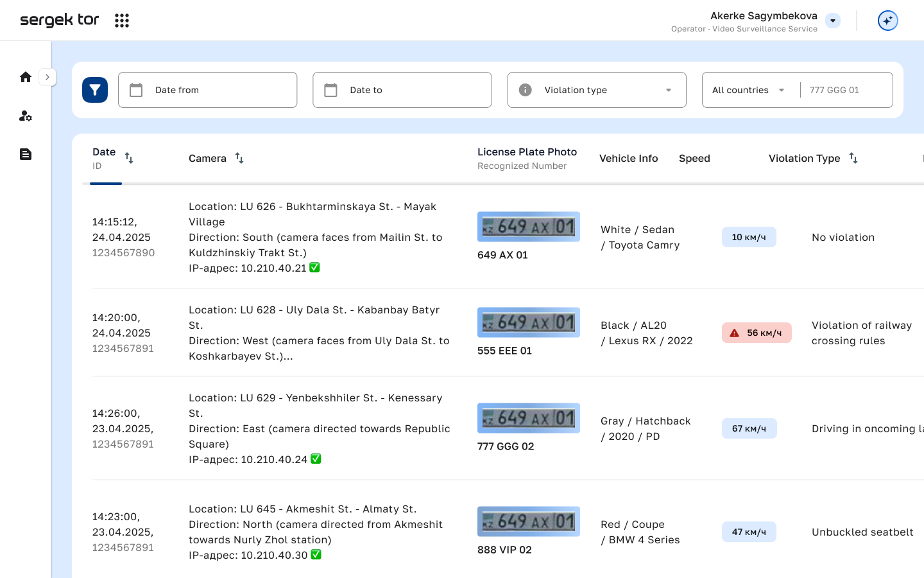Type in the license plate search field
Screen dimensions: 924x578
click(844, 90)
